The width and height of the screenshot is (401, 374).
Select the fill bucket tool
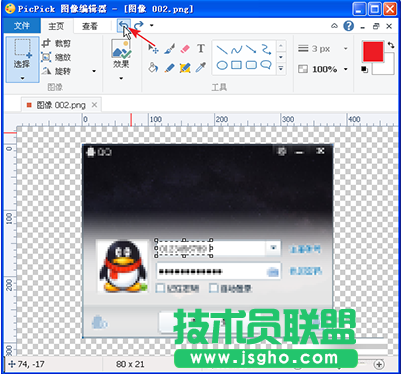pyautogui.click(x=153, y=68)
